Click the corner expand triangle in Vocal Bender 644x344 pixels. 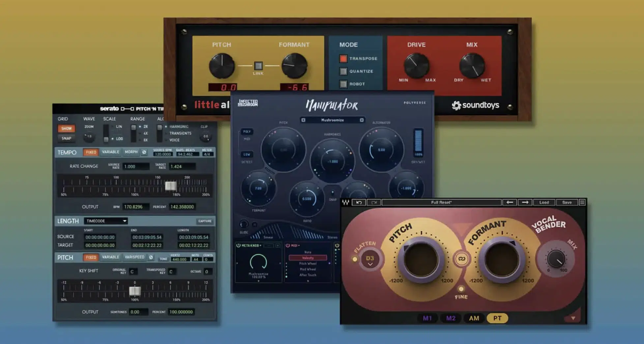(573, 318)
